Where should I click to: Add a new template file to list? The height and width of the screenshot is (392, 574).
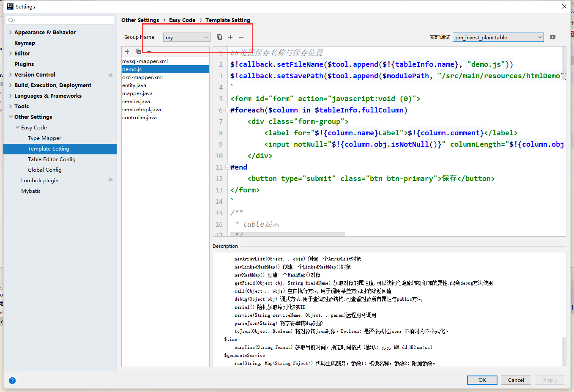coord(127,52)
